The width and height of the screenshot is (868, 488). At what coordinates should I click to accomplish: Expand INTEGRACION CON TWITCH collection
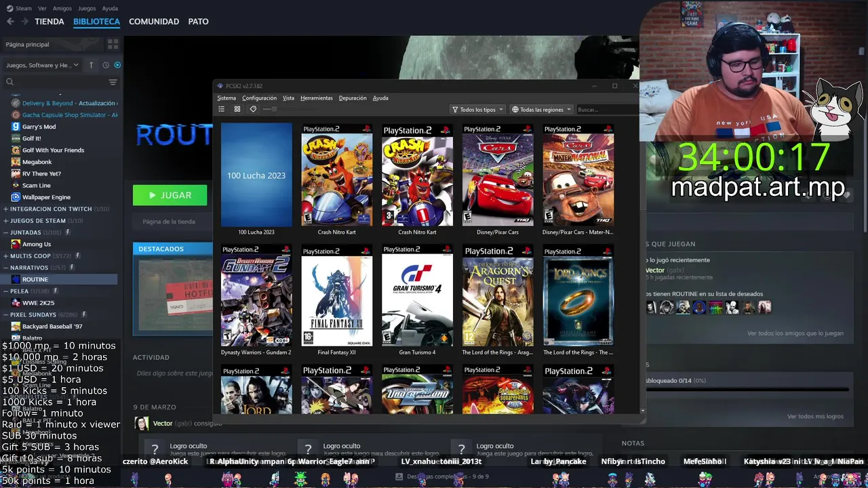(6, 209)
